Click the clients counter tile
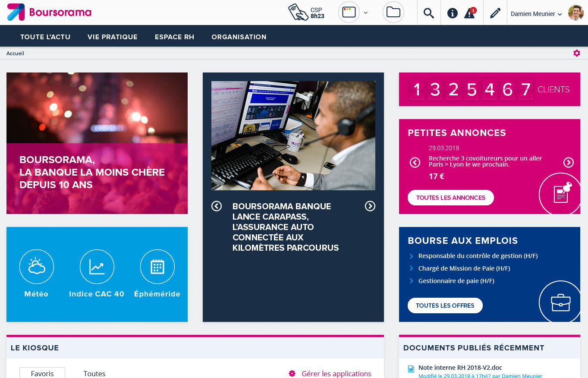The width and height of the screenshot is (588, 378). (490, 89)
